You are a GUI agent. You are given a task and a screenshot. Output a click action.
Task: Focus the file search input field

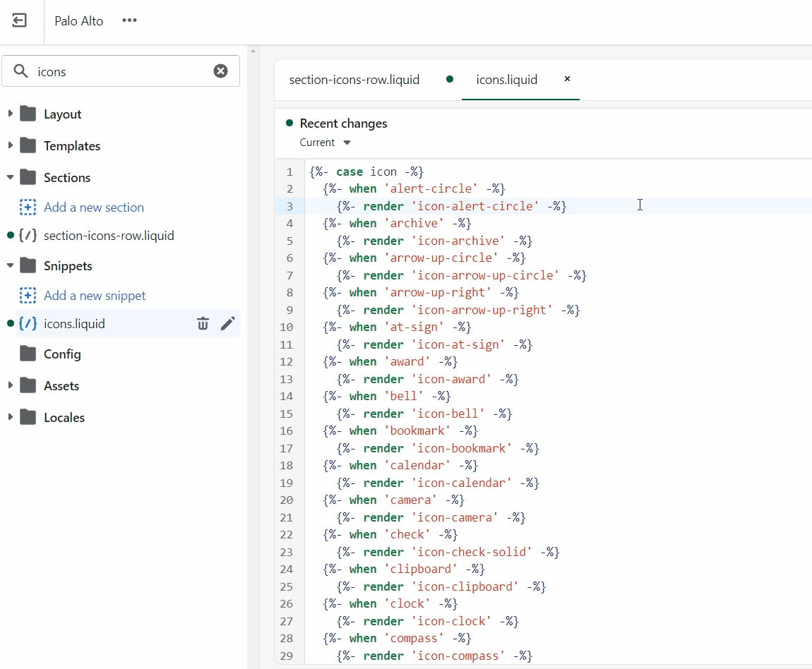(x=120, y=71)
